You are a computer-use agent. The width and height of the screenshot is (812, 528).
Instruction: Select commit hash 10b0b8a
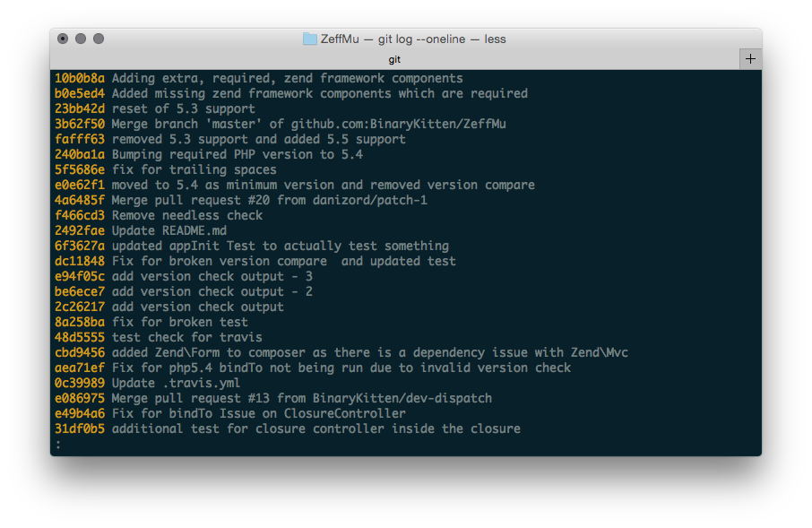pyautogui.click(x=79, y=78)
